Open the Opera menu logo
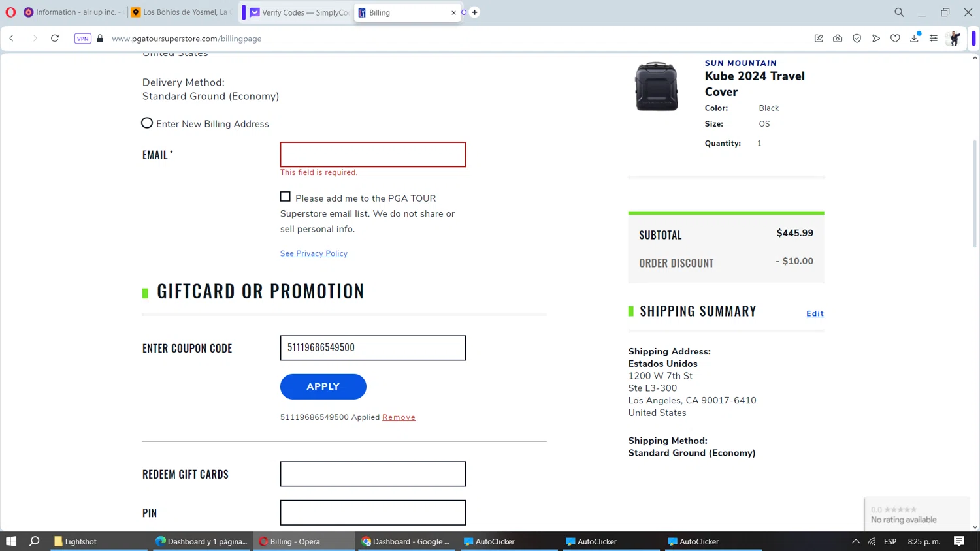The width and height of the screenshot is (980, 551). tap(10, 12)
